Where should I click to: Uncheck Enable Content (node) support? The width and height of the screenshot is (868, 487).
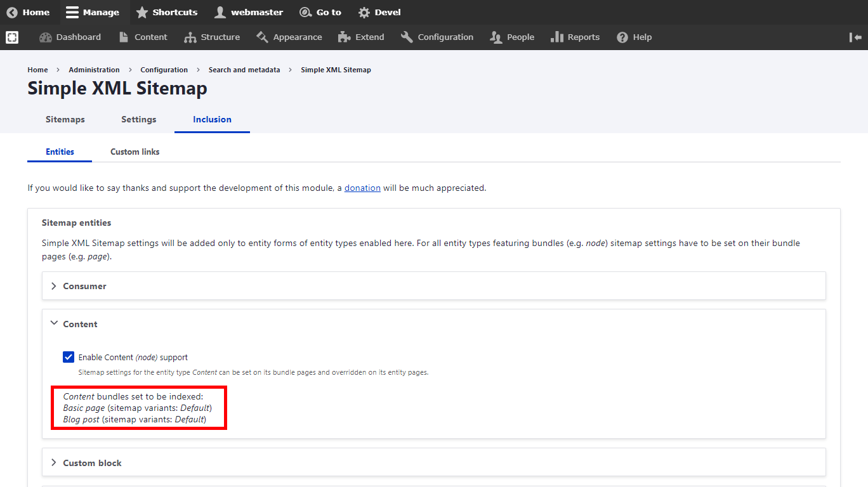click(69, 357)
